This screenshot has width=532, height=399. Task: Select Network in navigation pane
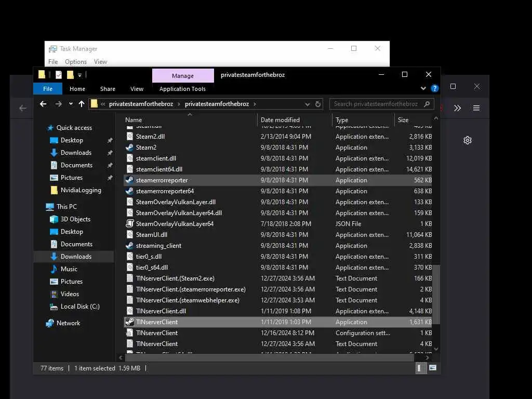[68, 323]
